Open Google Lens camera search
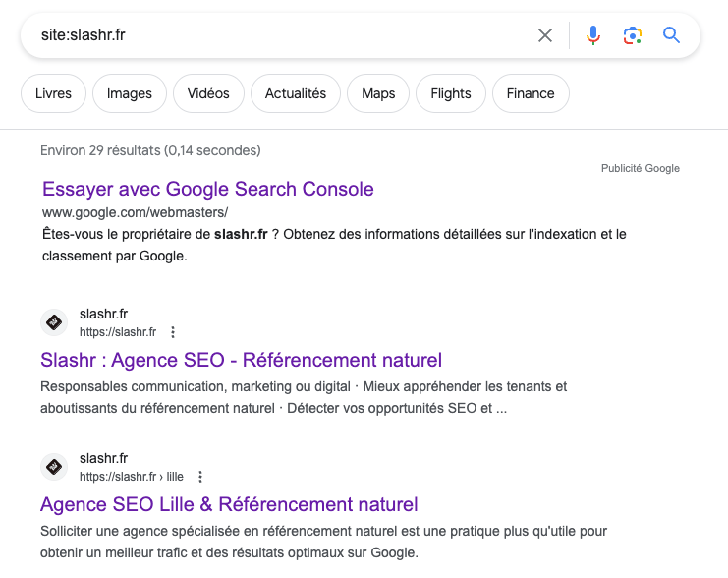 [x=633, y=36]
